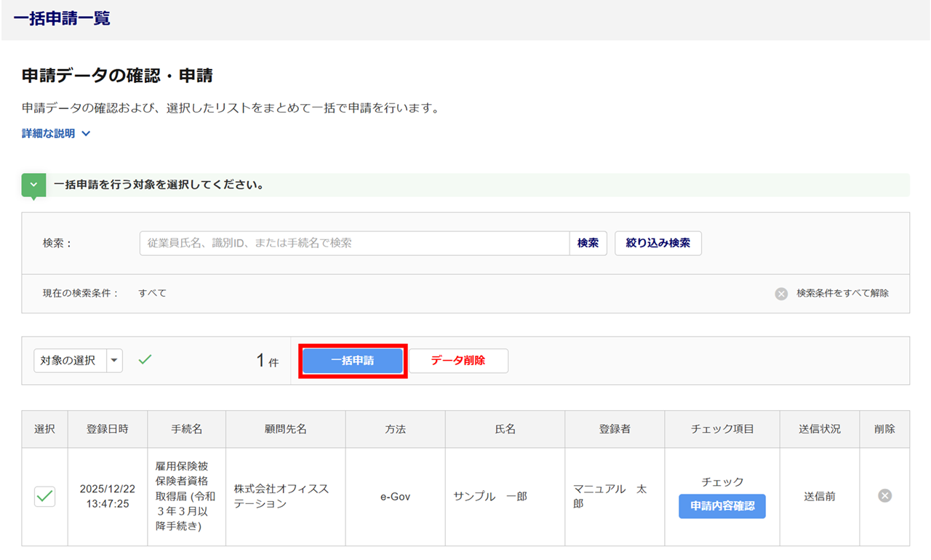931x560 pixels.
Task: Click the 一括申請一覧 page title
Action: [62, 19]
